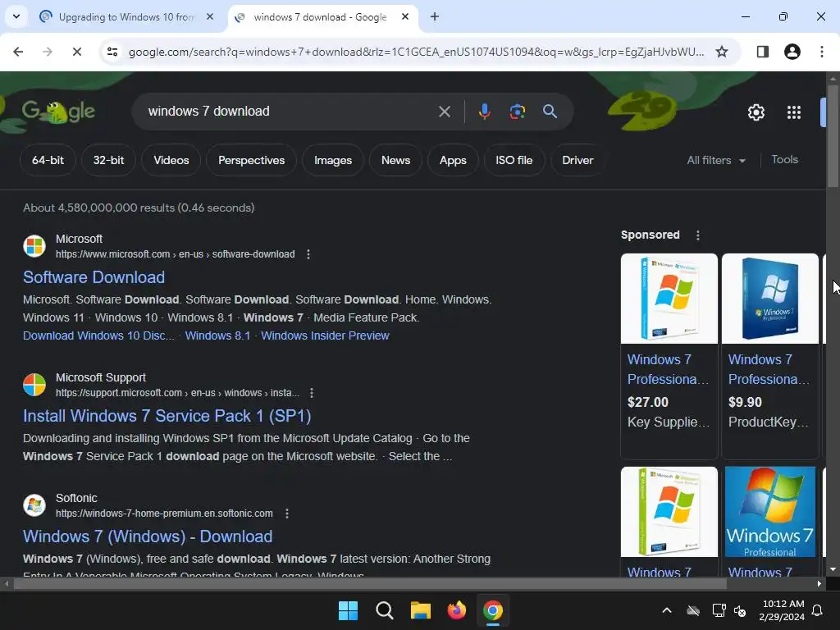Open options menu for Microsoft Support result
The image size is (840, 630).
pos(311,393)
